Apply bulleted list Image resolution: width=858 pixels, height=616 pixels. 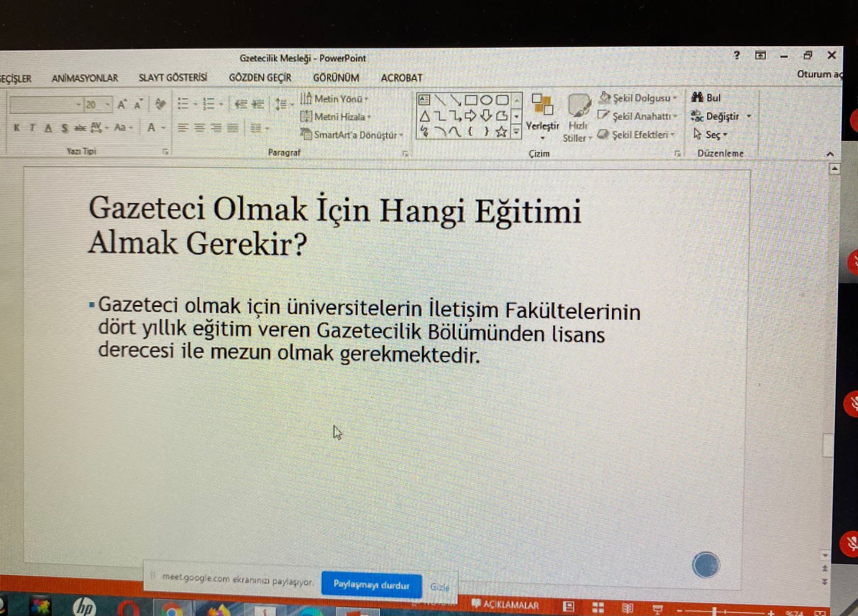(183, 104)
